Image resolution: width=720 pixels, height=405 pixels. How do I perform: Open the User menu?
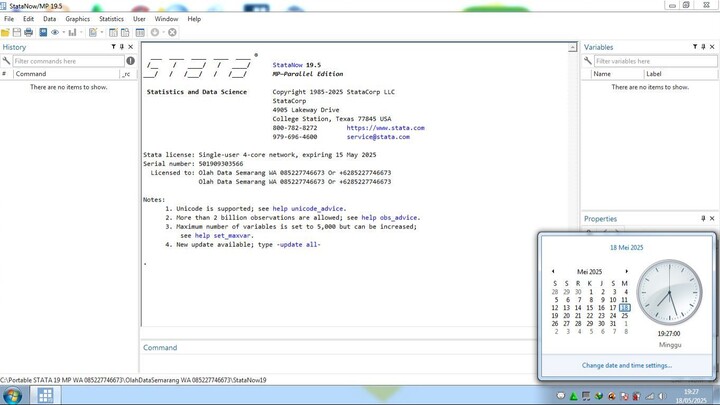[x=139, y=19]
